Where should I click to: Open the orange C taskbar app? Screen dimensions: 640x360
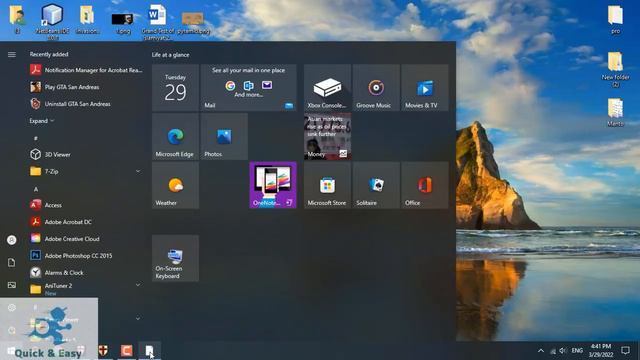pos(127,351)
